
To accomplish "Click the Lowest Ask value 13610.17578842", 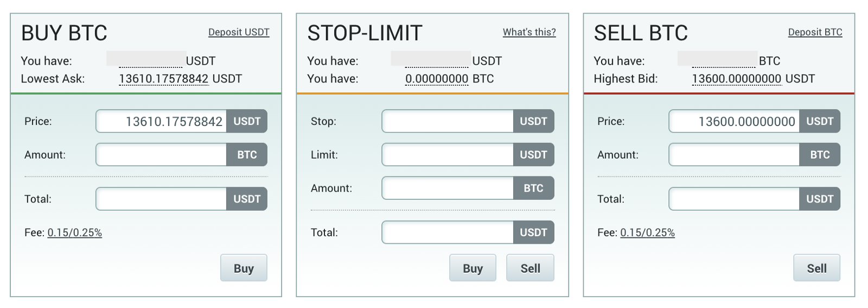I will [163, 79].
